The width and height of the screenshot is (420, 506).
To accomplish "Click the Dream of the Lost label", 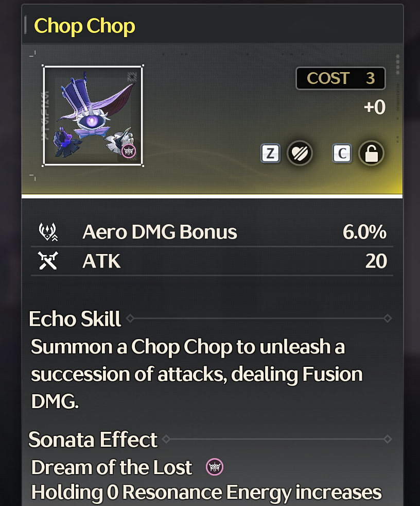I will (112, 467).
